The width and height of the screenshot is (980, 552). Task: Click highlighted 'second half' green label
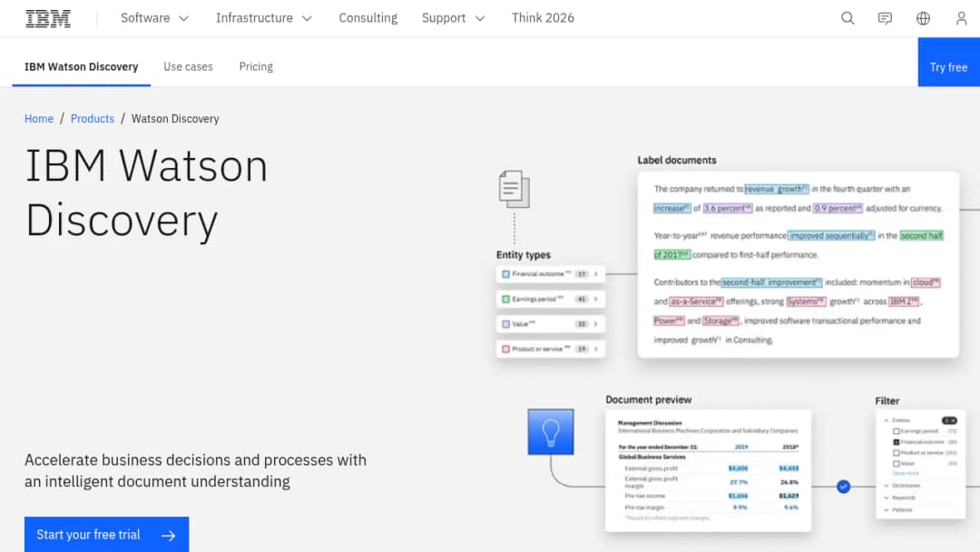(921, 236)
